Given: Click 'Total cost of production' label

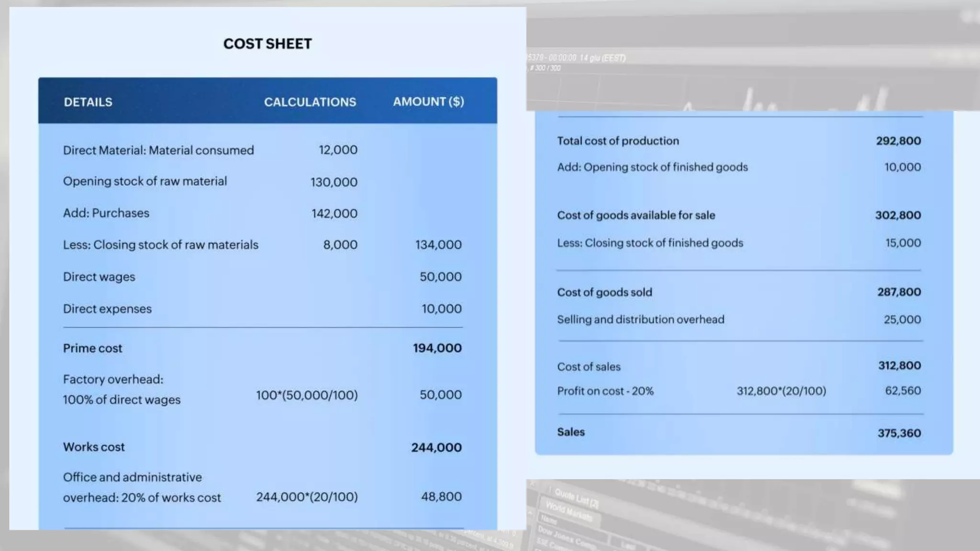Looking at the screenshot, I should 618,141.
